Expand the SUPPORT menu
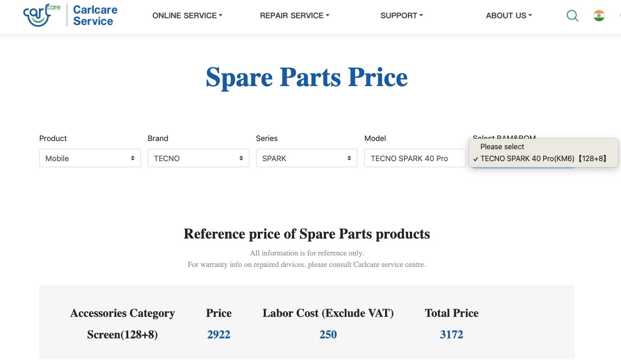This screenshot has height=364, width=621. coord(402,16)
